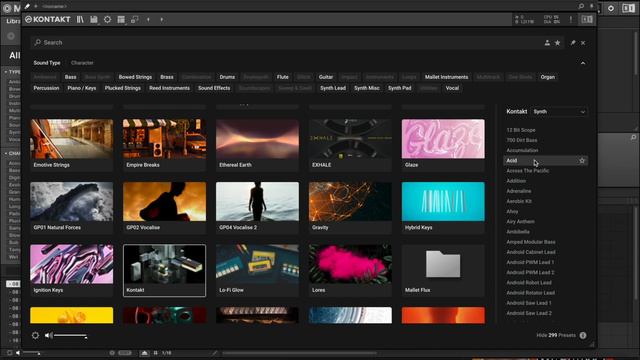The width and height of the screenshot is (640, 360).
Task: Toggle host panel layout icon top right
Action: click(x=629, y=8)
